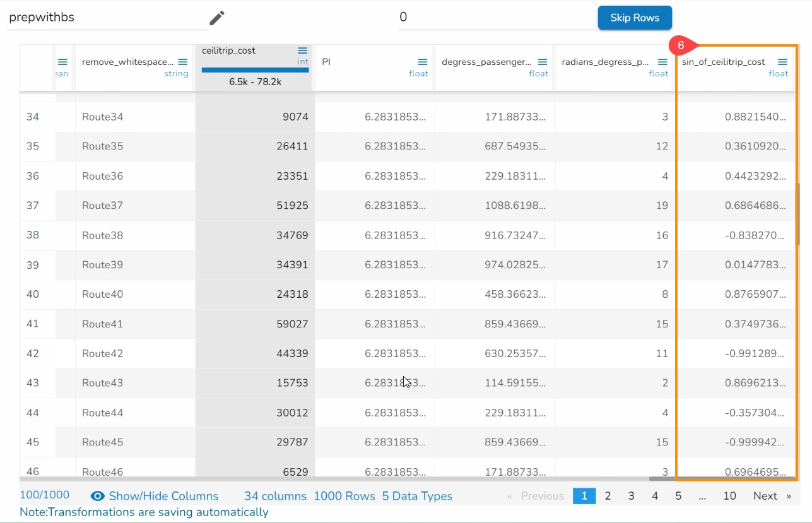812x523 pixels.
Task: Click the 5 Data Types link
Action: pyautogui.click(x=417, y=496)
